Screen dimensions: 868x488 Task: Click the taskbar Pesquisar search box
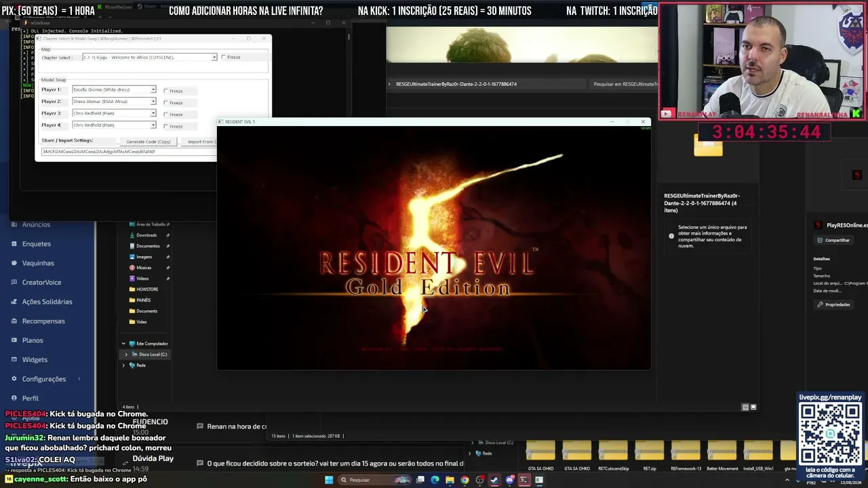374,480
